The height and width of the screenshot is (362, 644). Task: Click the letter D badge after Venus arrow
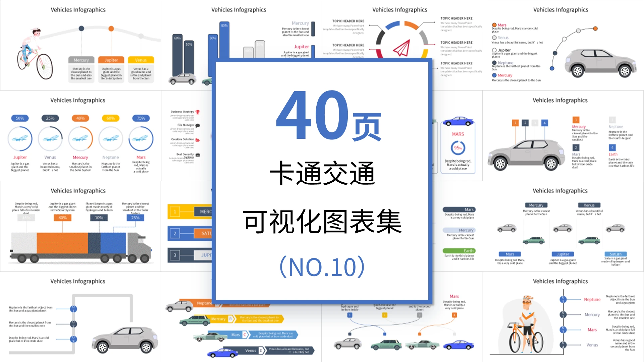click(x=261, y=351)
